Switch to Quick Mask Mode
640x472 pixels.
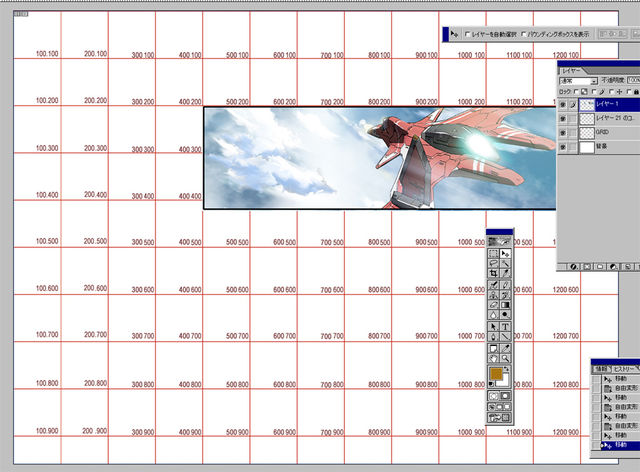(x=505, y=396)
